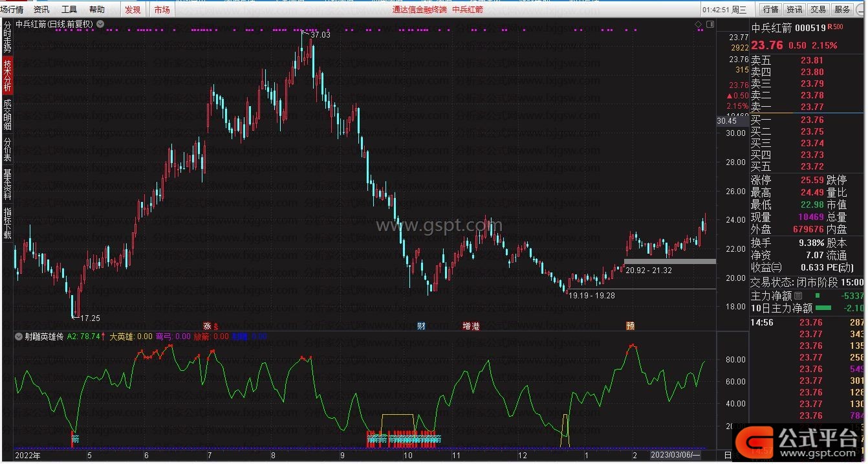Select the 技术分析 sidebar tab
The width and height of the screenshot is (868, 464).
[x=7, y=76]
